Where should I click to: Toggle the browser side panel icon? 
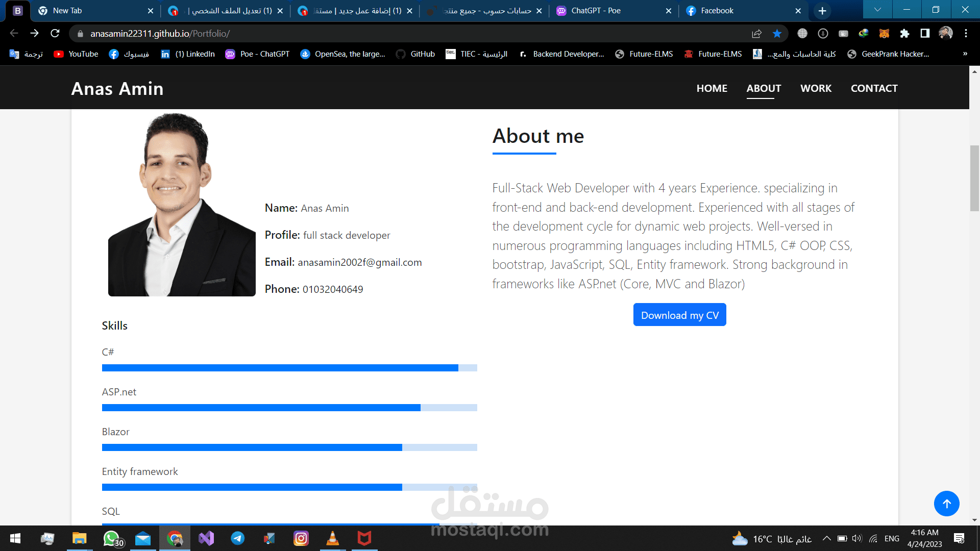click(925, 34)
